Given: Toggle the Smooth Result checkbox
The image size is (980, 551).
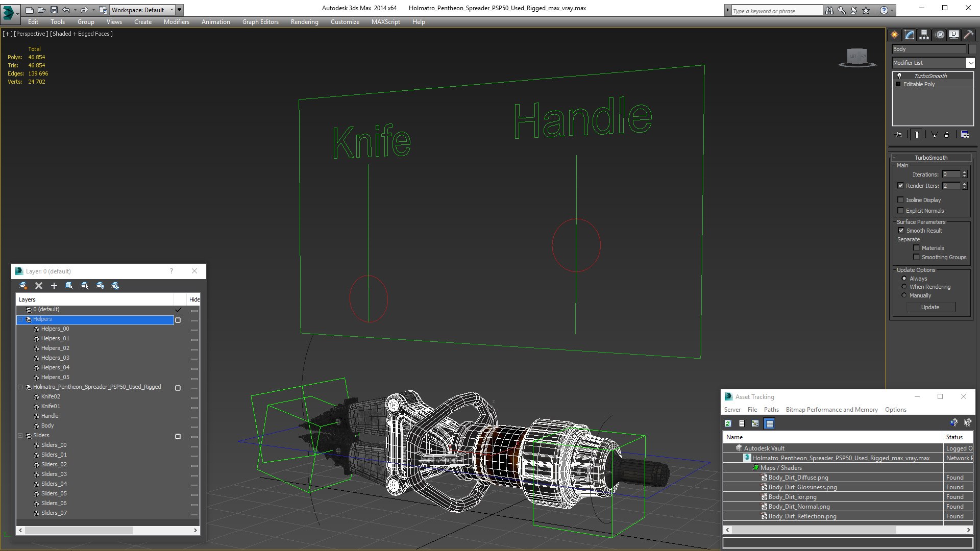Looking at the screenshot, I should point(901,231).
